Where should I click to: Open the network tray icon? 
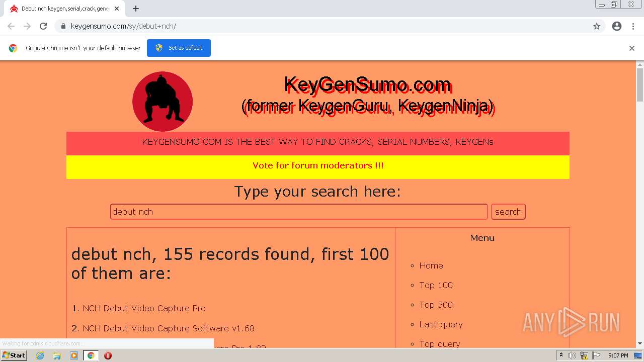point(584,355)
